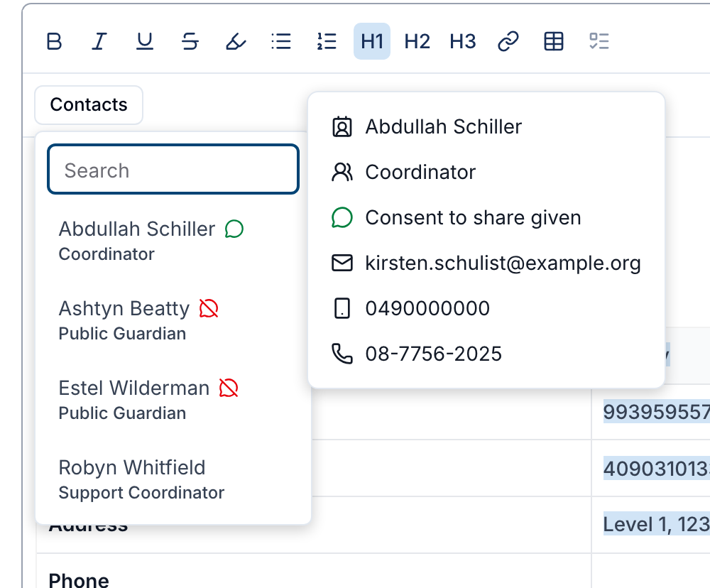The height and width of the screenshot is (588, 710).
Task: Click 'Consent to share given' text
Action: point(473,217)
